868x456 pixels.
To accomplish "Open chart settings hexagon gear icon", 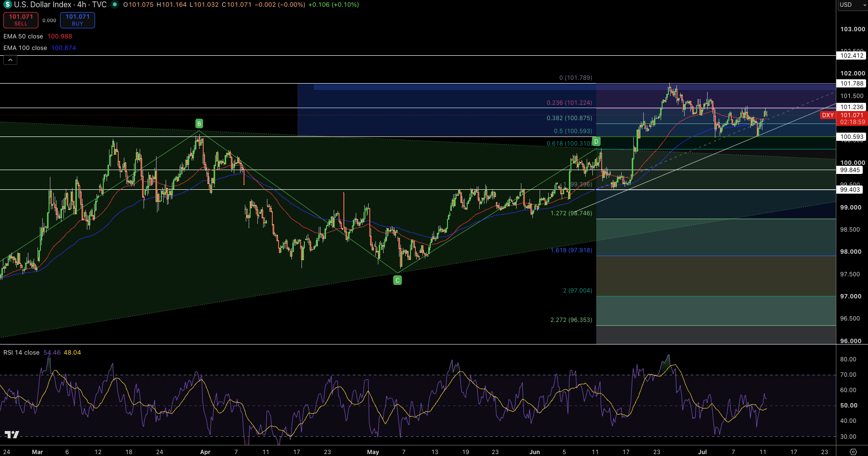I will click(x=853, y=452).
